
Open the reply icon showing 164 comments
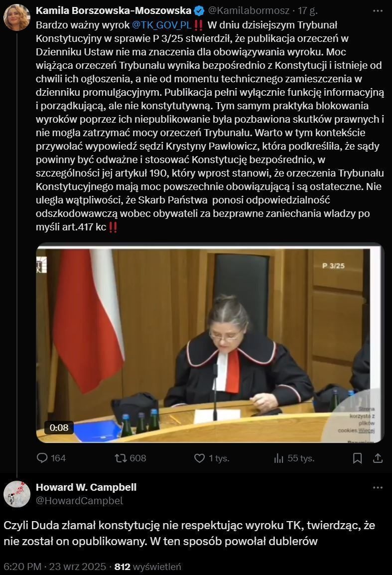pyautogui.click(x=42, y=458)
